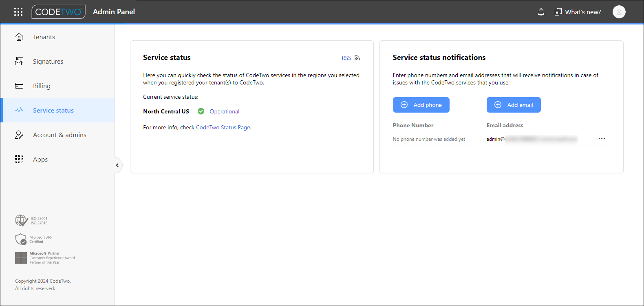This screenshot has height=306, width=644.
Task: Click the Email address column header
Action: pos(505,125)
